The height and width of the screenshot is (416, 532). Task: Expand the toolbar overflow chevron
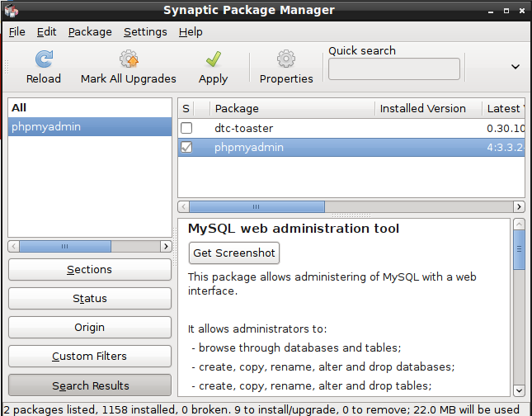516,67
